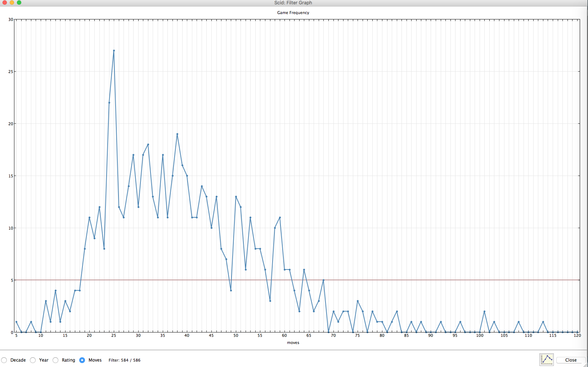Click the 'moves' x-axis label
Viewport: 588px width, 367px height.
pyautogui.click(x=293, y=343)
